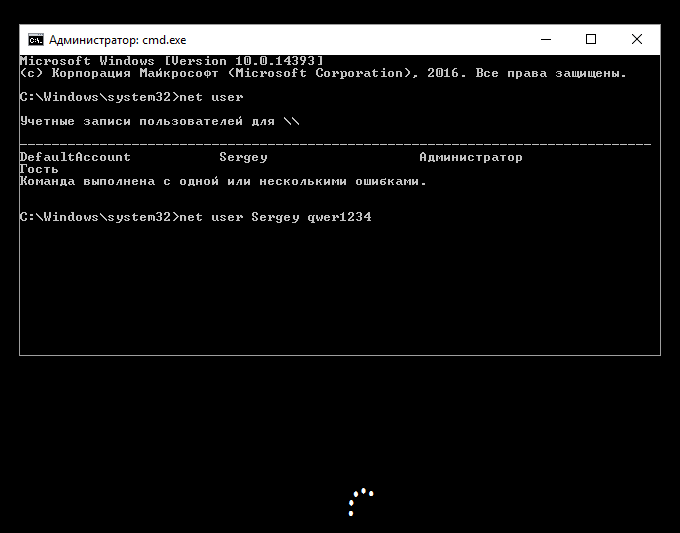This screenshot has height=533, width=680.
Task: Maximize the Администратор: cmd.exe window
Action: 591,39
